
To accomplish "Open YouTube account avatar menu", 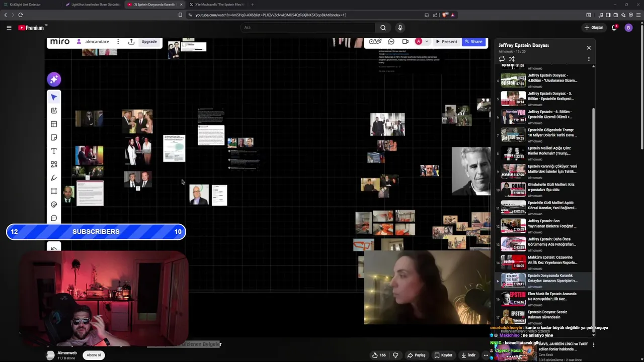I will 628,28.
